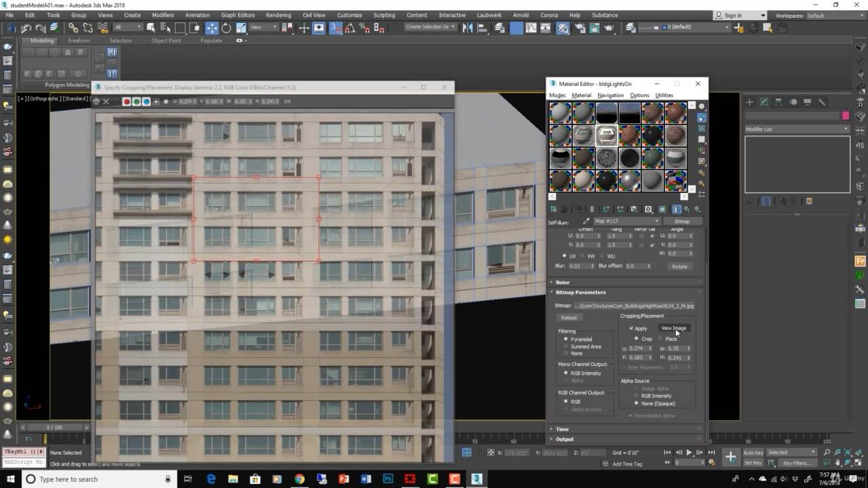Click the print icon in cropping window
Image resolution: width=868 pixels, height=488 pixels.
click(96, 101)
